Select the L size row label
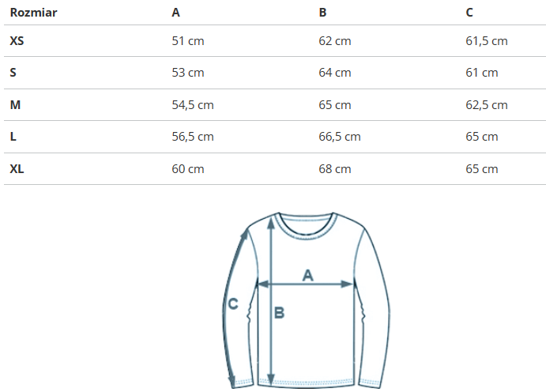The image size is (546, 392). coord(13,137)
